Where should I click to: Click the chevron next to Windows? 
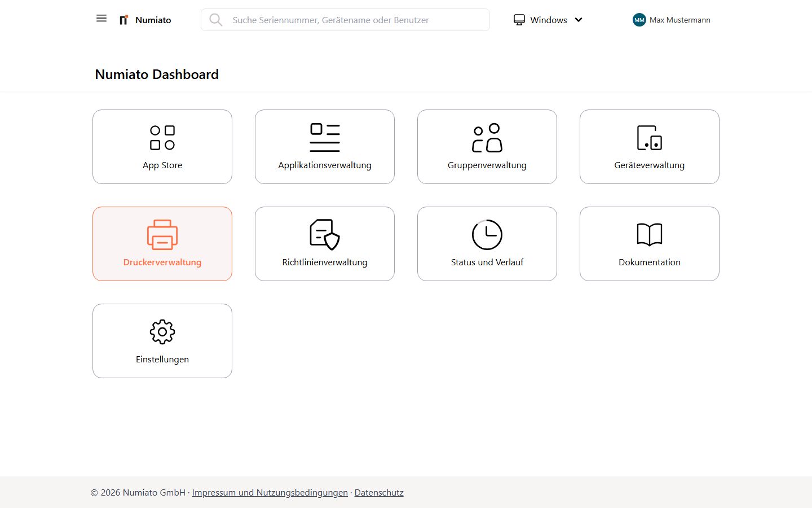tap(579, 20)
